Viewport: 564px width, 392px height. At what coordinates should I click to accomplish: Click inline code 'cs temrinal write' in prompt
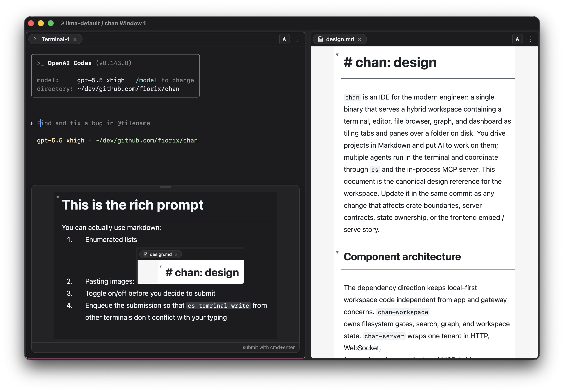(x=218, y=306)
